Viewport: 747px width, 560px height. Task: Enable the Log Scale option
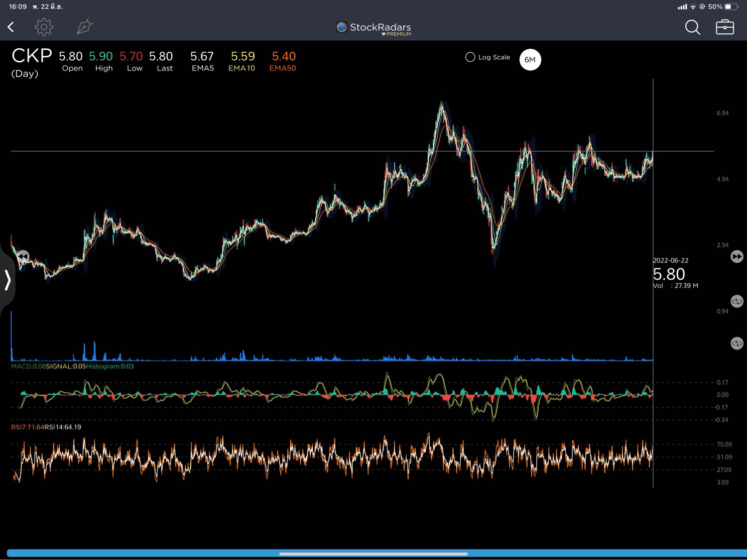coord(470,57)
